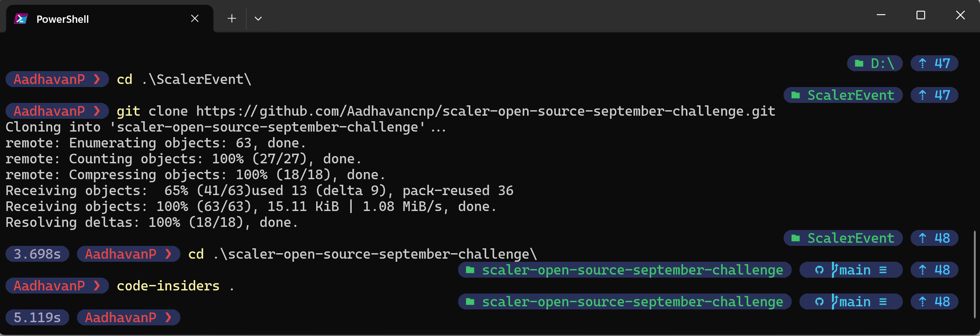Open a new tab with the plus button
980x336 pixels.
pos(232,18)
